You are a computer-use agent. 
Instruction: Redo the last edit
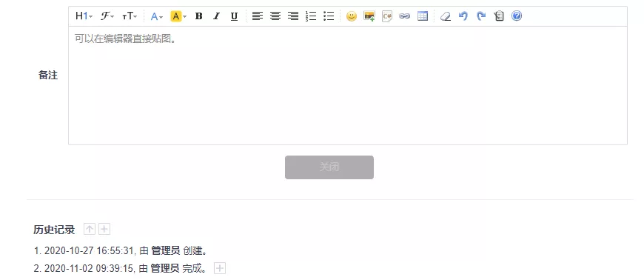[481, 16]
